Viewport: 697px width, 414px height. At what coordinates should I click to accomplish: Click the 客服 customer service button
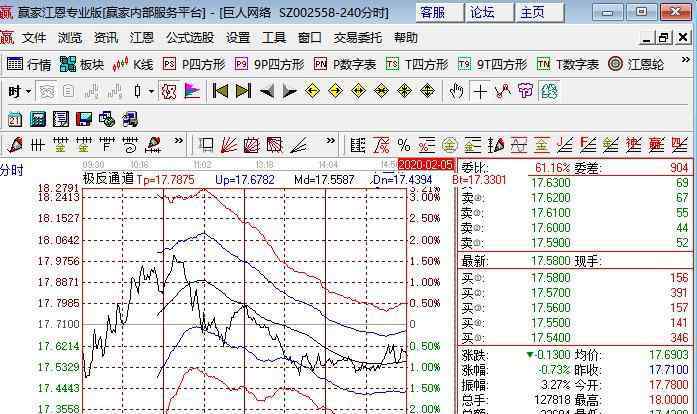pos(439,12)
